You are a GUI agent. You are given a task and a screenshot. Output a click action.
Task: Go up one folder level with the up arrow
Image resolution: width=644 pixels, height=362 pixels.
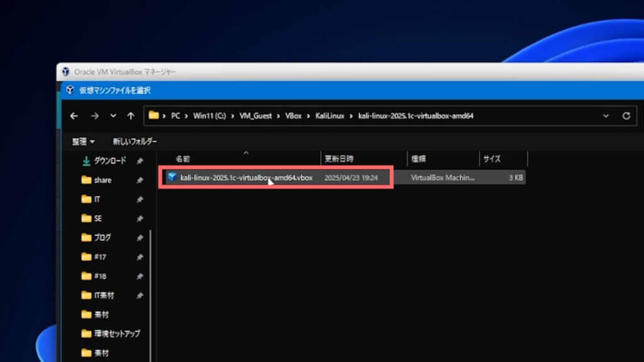(x=131, y=116)
